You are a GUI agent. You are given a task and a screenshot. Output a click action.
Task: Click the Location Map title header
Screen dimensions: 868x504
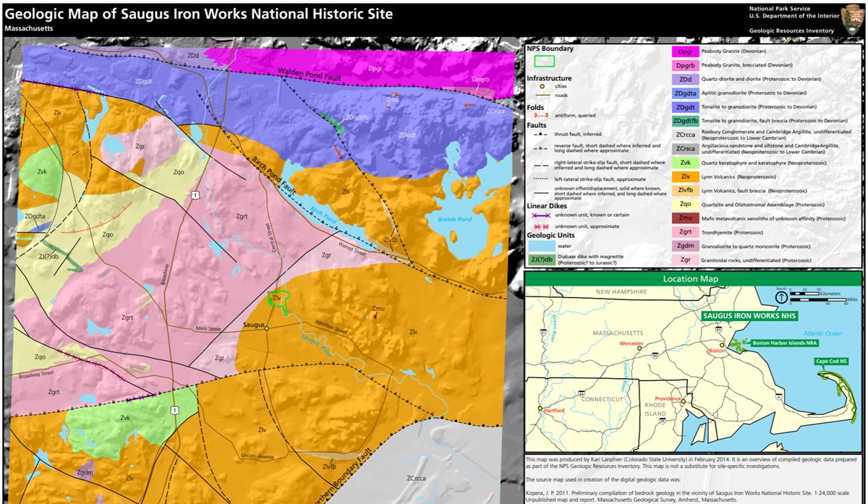pos(691,278)
